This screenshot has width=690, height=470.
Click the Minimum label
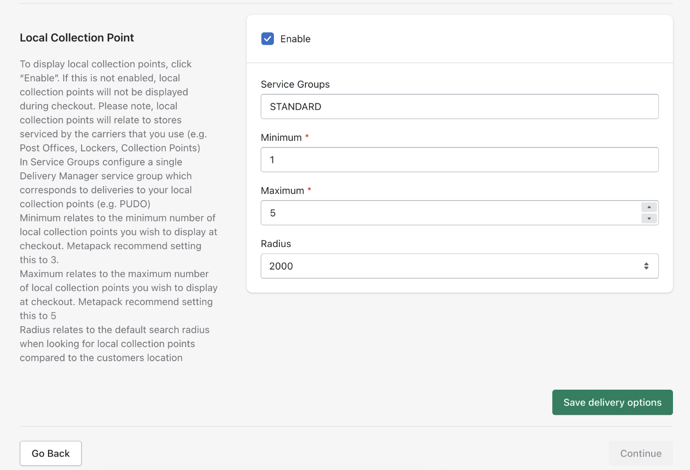[x=281, y=137]
